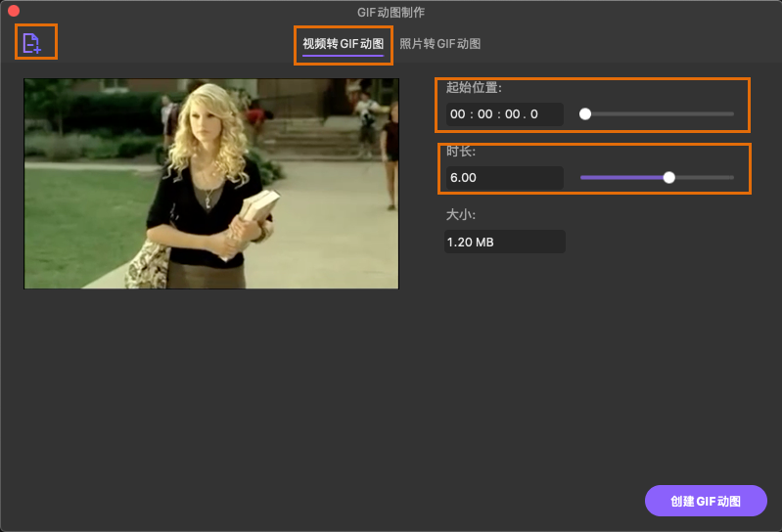This screenshot has width=782, height=532.
Task: Select the hours segment of start time
Action: (458, 114)
